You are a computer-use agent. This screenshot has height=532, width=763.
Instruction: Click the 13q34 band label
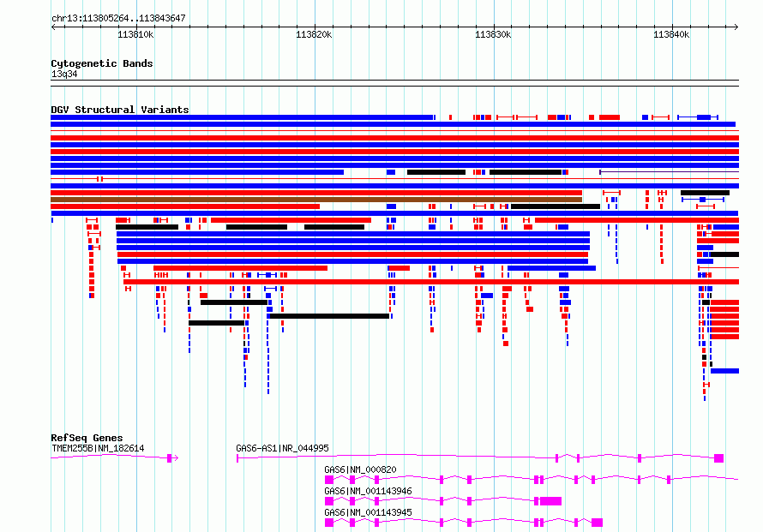(x=64, y=74)
